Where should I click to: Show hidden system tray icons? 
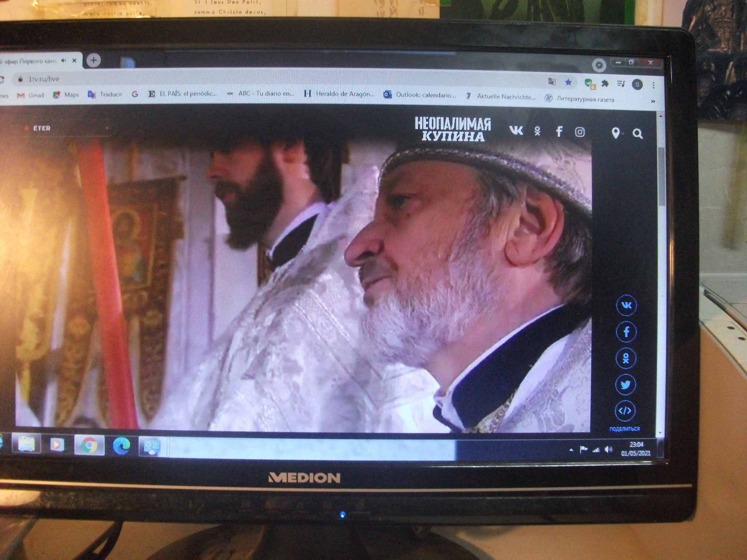tap(571, 450)
